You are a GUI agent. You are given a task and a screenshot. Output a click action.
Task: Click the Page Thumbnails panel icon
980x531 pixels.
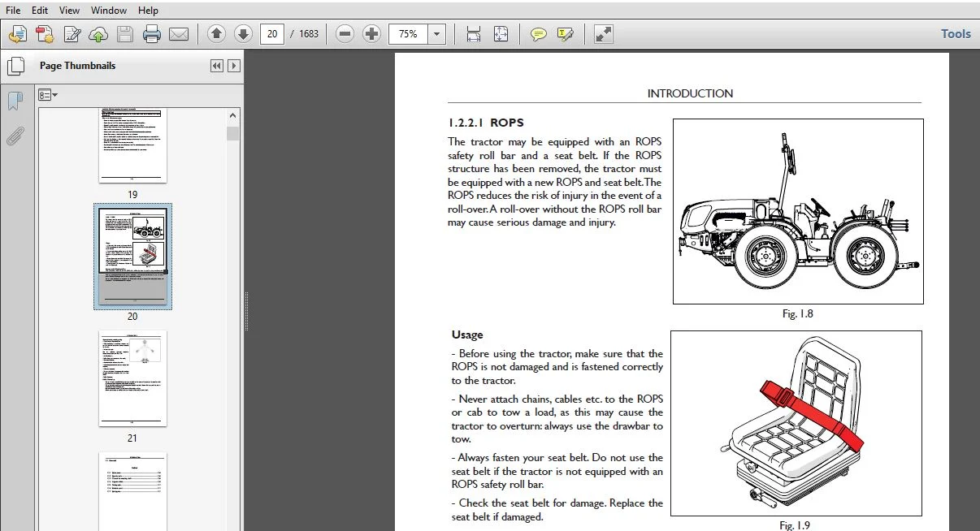(x=15, y=67)
